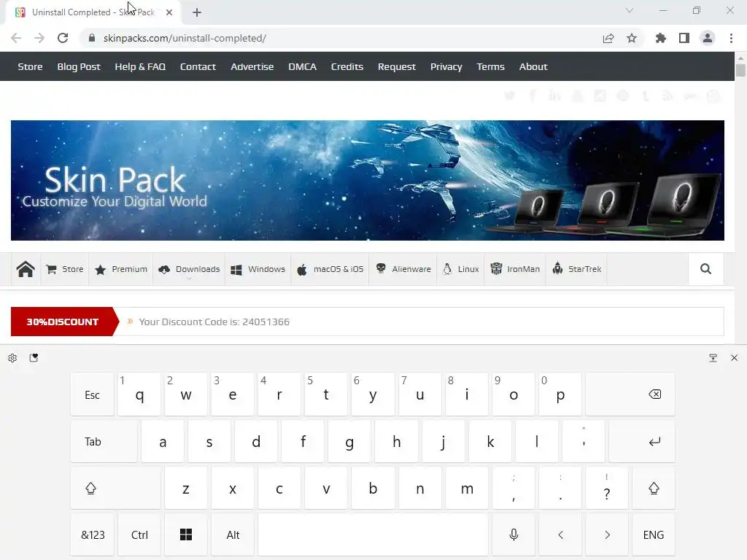Click the page vertical scrollbar thumb
Screen dimensions: 747x560
coord(740,71)
